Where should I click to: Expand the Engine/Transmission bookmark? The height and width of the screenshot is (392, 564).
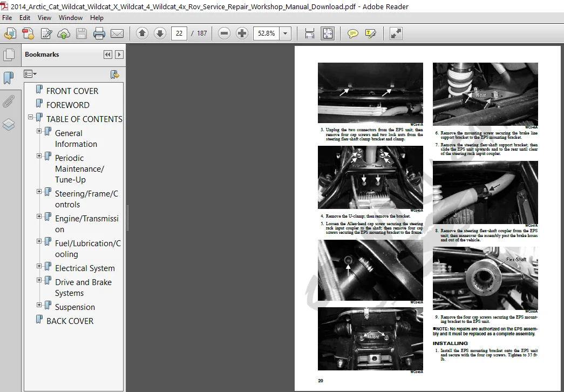click(39, 217)
